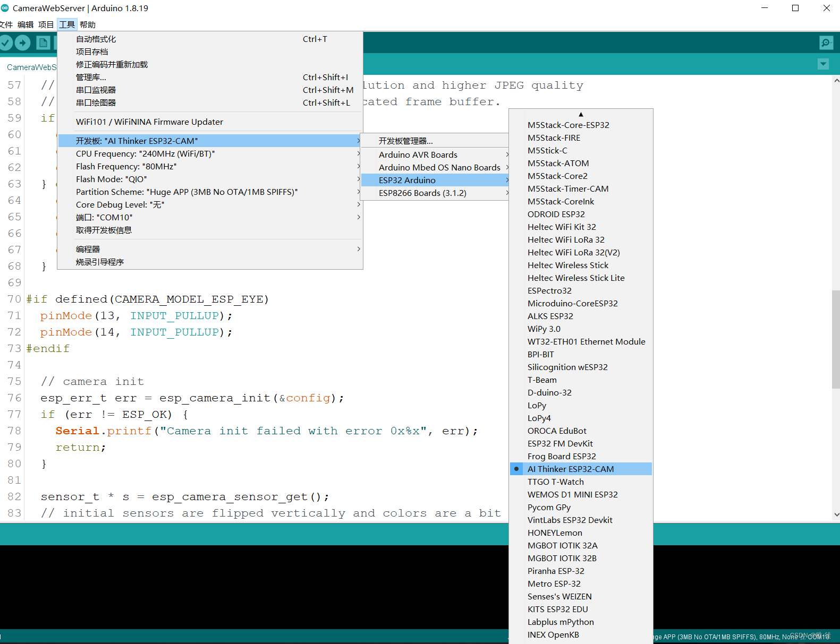Click the editor vertical scrollbar thumb
The width and height of the screenshot is (840, 644).
836,339
